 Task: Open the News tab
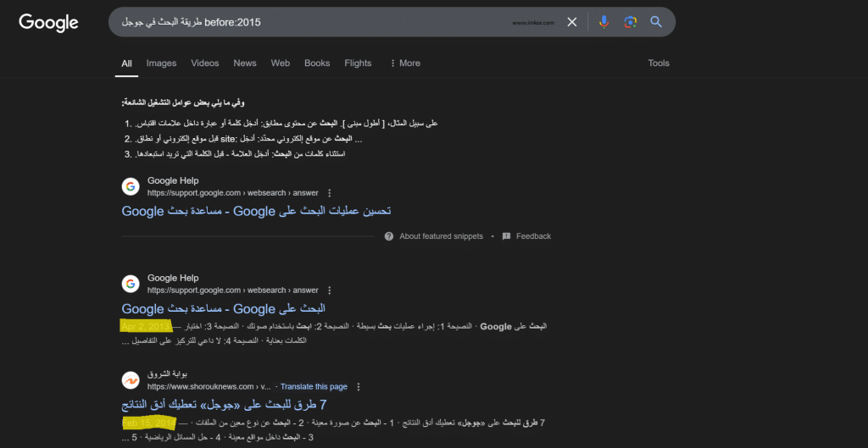[x=245, y=63]
